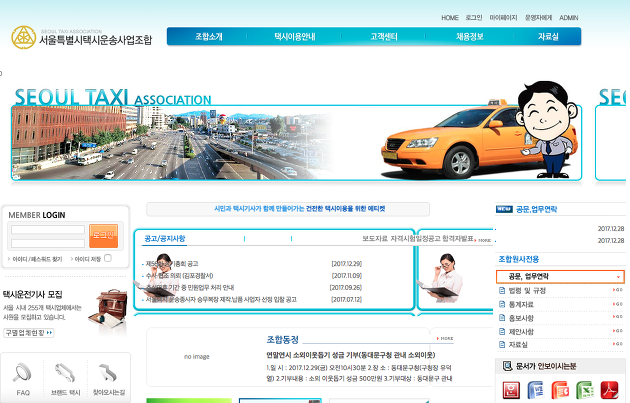Screen dimensions: 630x403
Task: Switch to the 공고/공지사항 tab
Action: [x=165, y=238]
